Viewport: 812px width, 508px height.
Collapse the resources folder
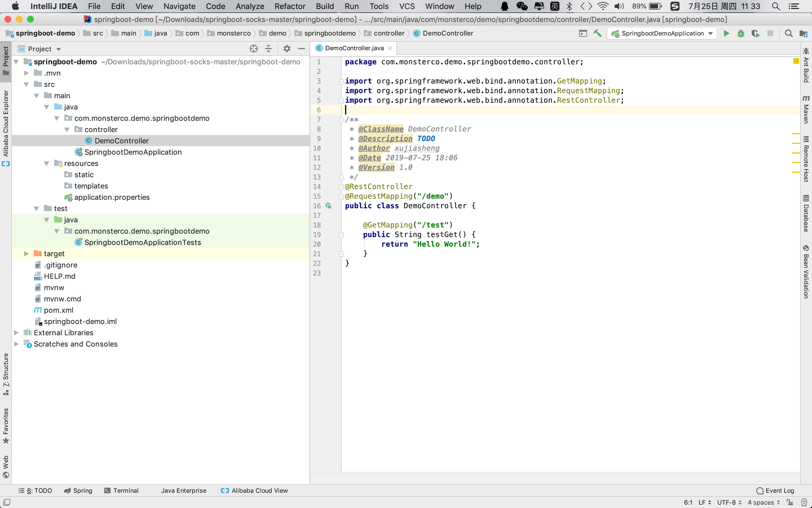pyautogui.click(x=47, y=163)
